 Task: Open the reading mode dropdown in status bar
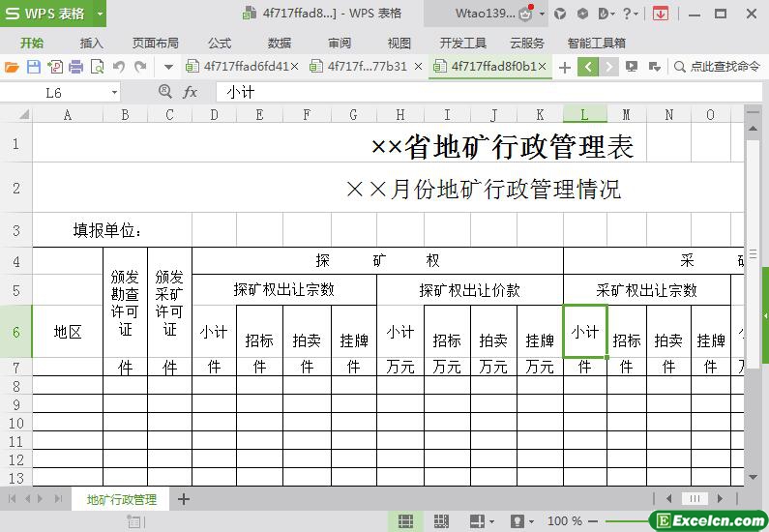[x=521, y=521]
